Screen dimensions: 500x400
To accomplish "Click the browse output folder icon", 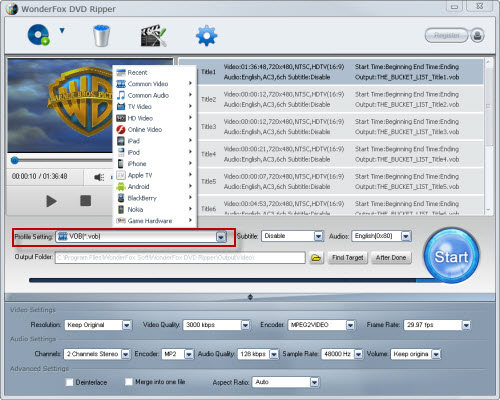I will click(316, 258).
